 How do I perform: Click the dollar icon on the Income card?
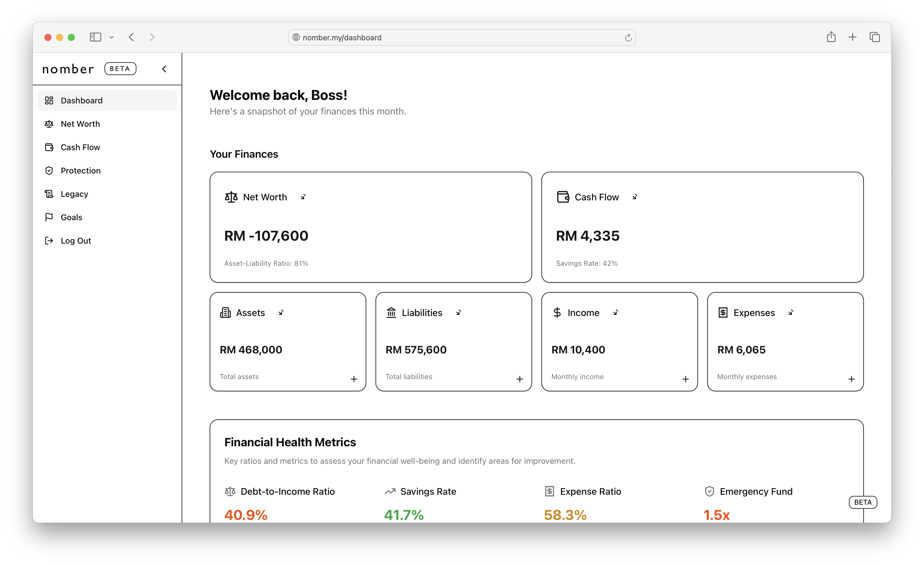(557, 312)
